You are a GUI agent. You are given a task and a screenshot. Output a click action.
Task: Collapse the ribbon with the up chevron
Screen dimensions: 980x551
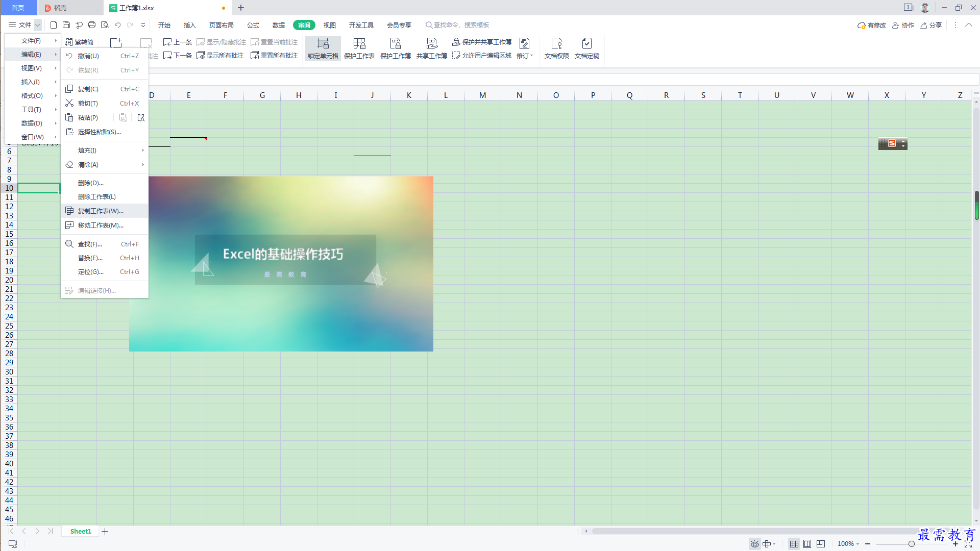[969, 25]
